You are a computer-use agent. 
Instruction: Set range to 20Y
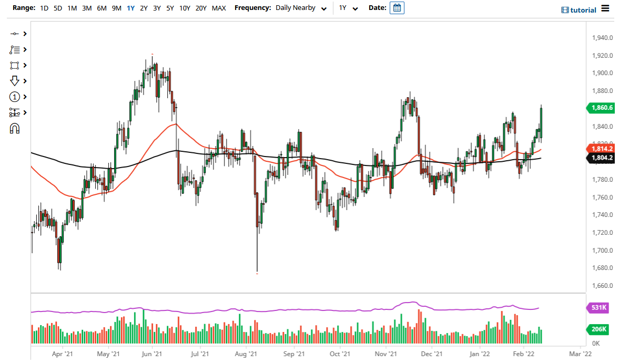201,8
